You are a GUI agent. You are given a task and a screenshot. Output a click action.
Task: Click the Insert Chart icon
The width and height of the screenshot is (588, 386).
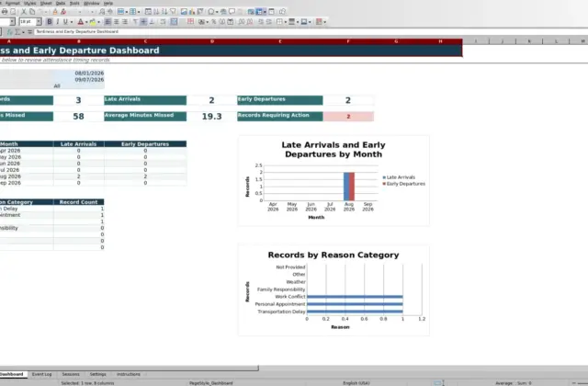tap(192, 12)
